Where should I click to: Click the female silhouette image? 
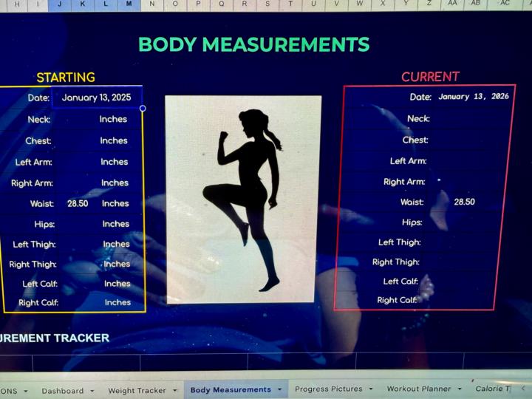[x=242, y=199]
